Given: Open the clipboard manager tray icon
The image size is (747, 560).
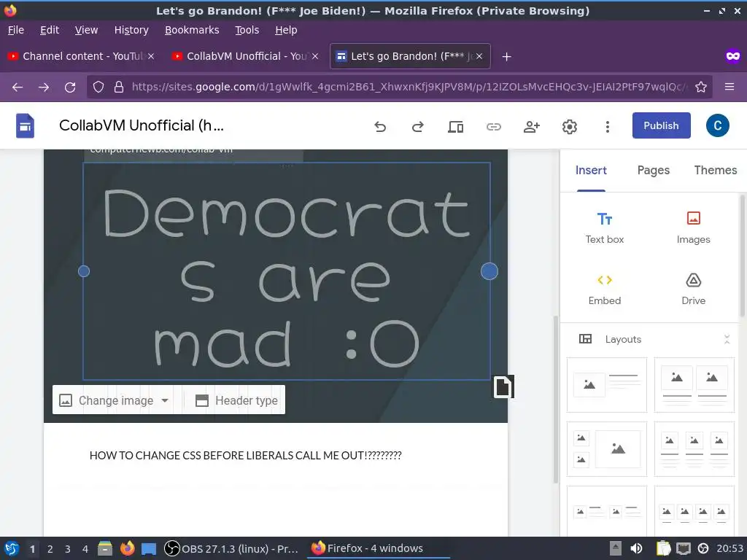Looking at the screenshot, I should pyautogui.click(x=663, y=548).
